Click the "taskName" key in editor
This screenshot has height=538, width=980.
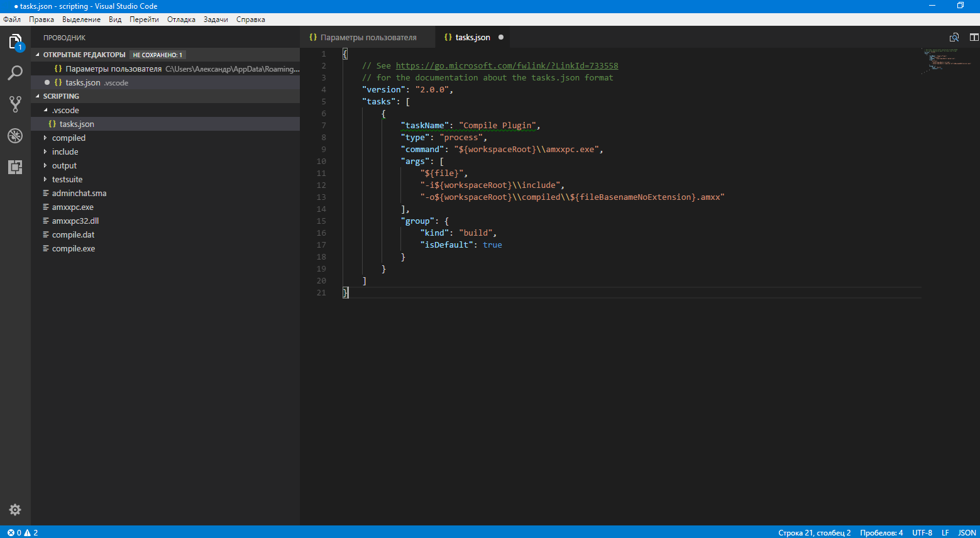(425, 125)
